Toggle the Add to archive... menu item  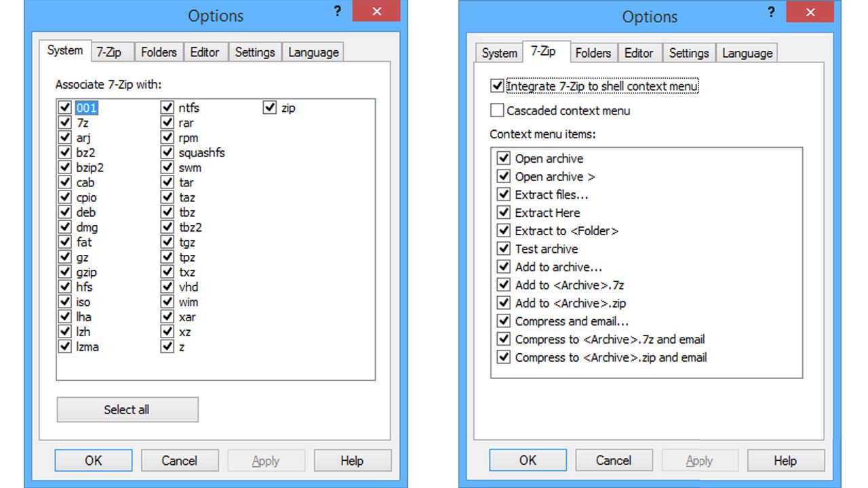pos(503,267)
